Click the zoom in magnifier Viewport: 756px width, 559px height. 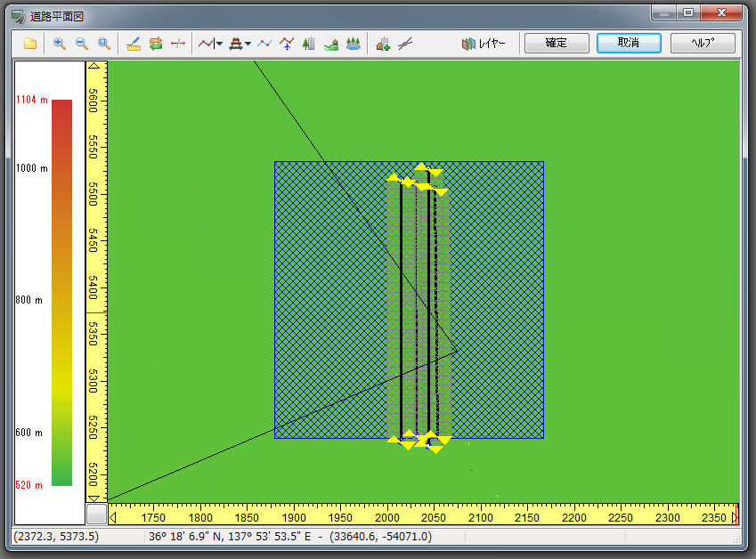coord(60,44)
